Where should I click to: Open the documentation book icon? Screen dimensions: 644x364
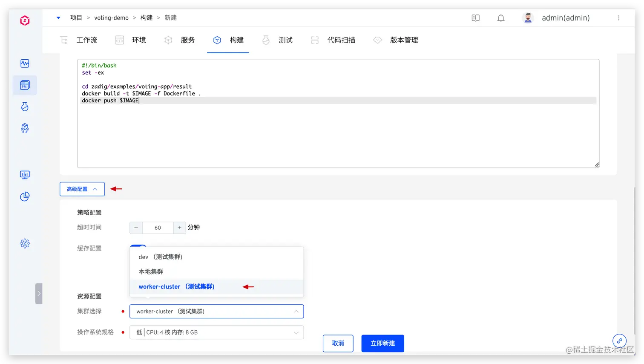click(476, 18)
